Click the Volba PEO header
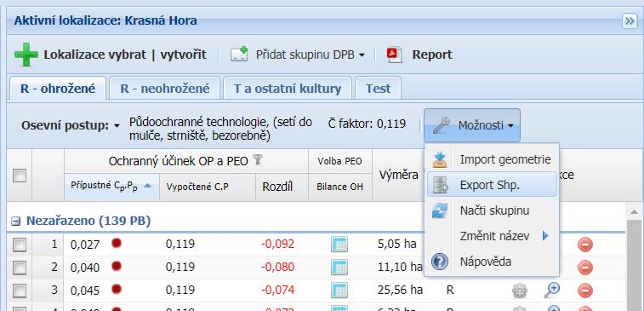The height and width of the screenshot is (311, 644). 339,161
